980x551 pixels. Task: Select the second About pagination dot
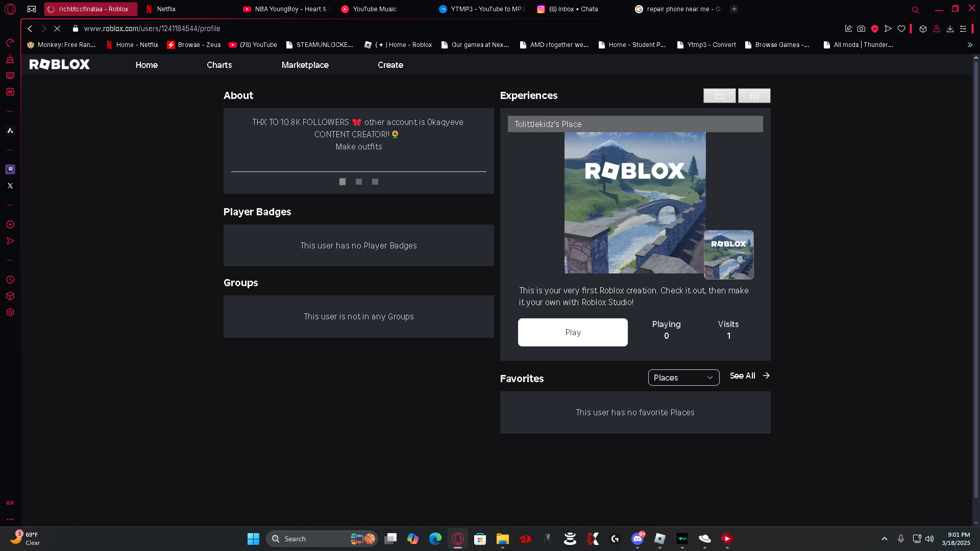(359, 182)
